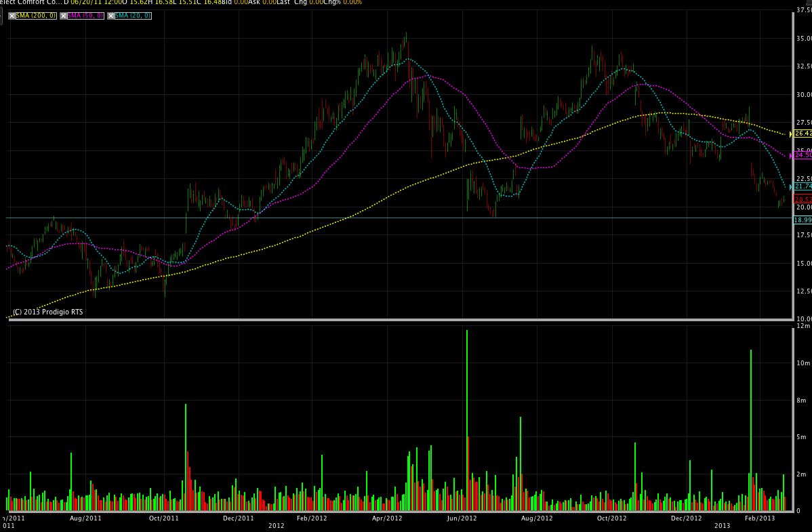Click the magenta 24.50 price tag

click(803, 155)
